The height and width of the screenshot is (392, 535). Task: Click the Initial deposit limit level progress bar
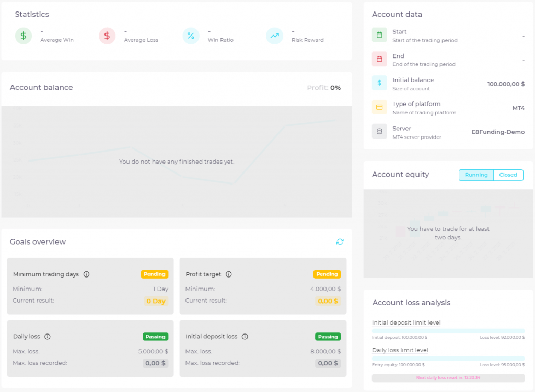448,330
